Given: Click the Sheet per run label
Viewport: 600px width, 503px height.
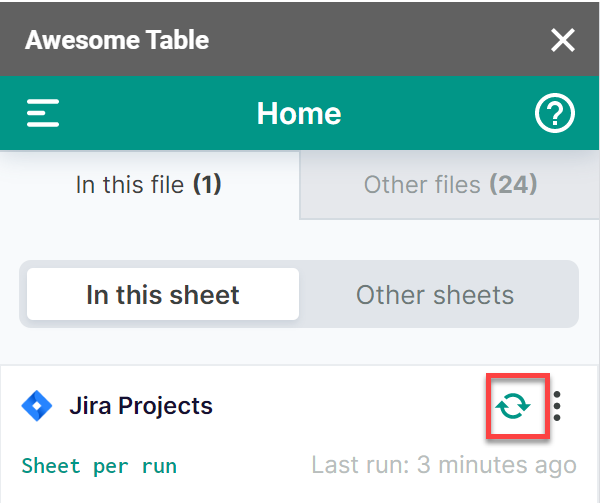Looking at the screenshot, I should (x=99, y=466).
